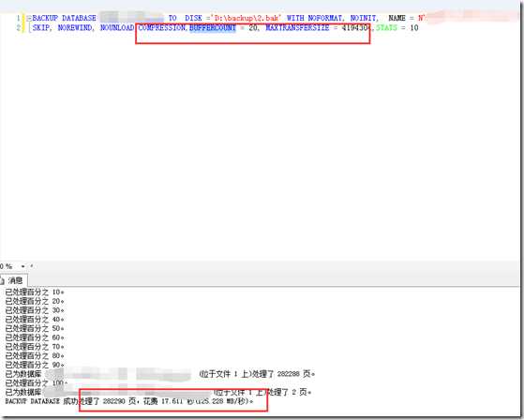The width and height of the screenshot is (524, 420).
Task: Click message line 已处理百分之 60
Action: [35, 337]
